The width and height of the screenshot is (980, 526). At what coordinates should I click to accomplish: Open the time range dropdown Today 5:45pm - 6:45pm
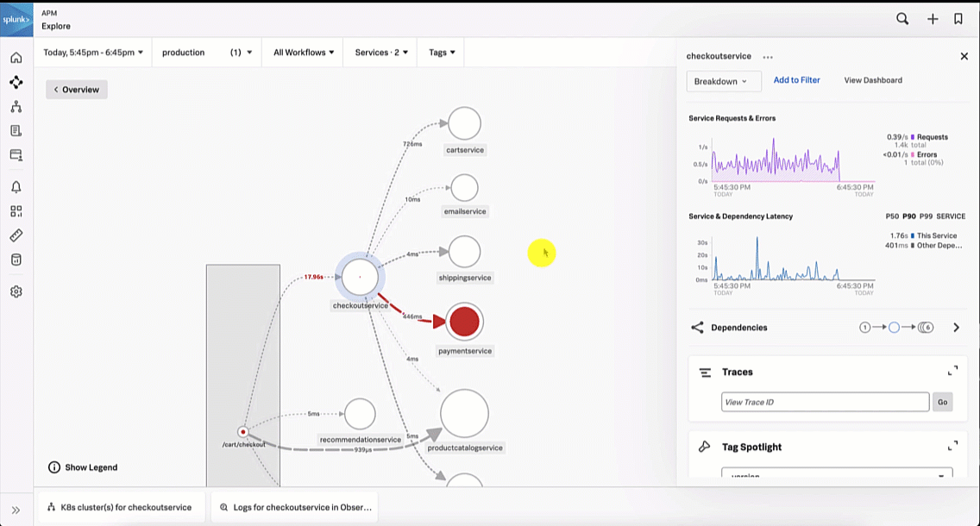click(93, 53)
